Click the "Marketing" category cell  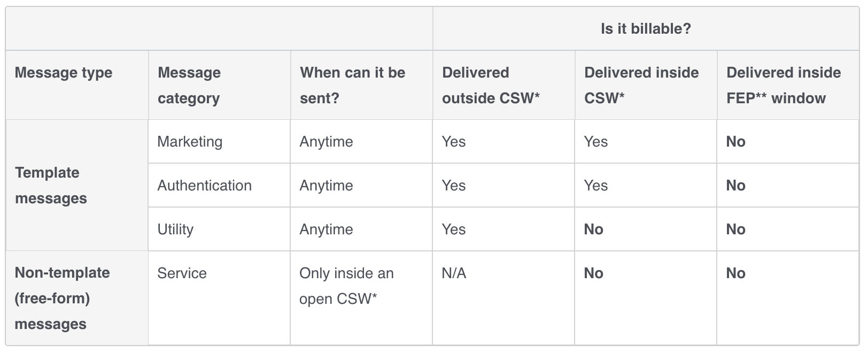pyautogui.click(x=190, y=142)
